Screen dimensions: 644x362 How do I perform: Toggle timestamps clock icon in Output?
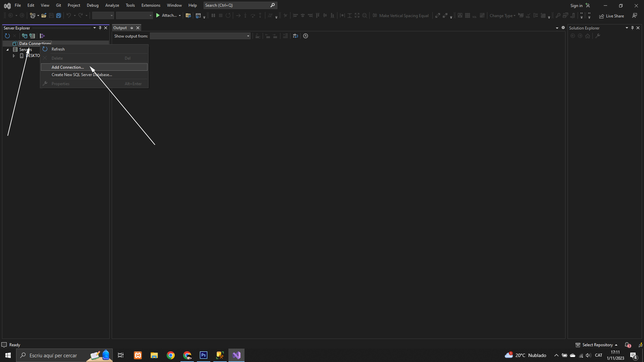coord(306,36)
